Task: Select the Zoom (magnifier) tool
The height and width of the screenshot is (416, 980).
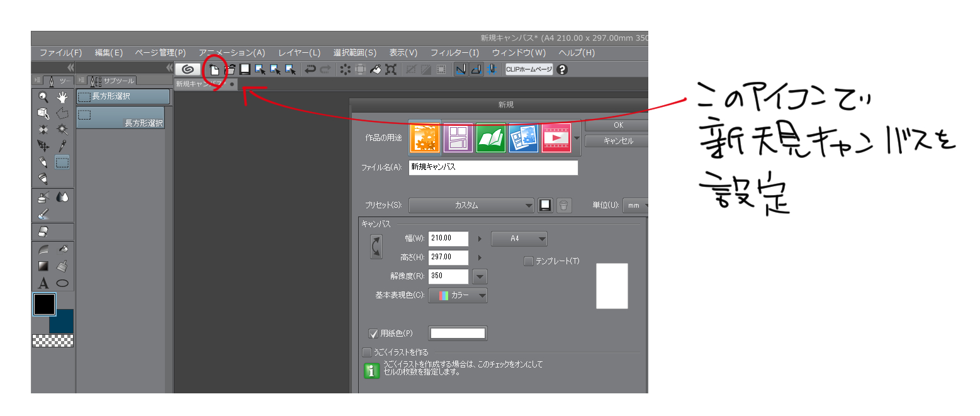Action: [x=43, y=97]
